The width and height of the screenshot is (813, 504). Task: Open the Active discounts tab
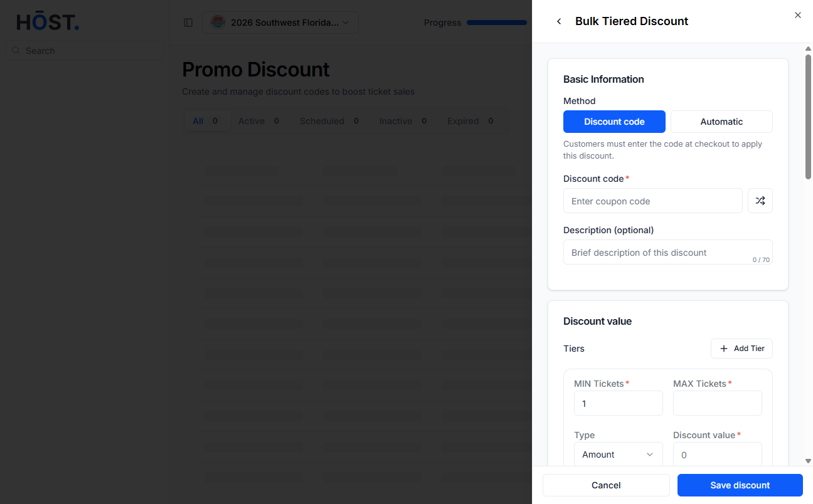259,121
